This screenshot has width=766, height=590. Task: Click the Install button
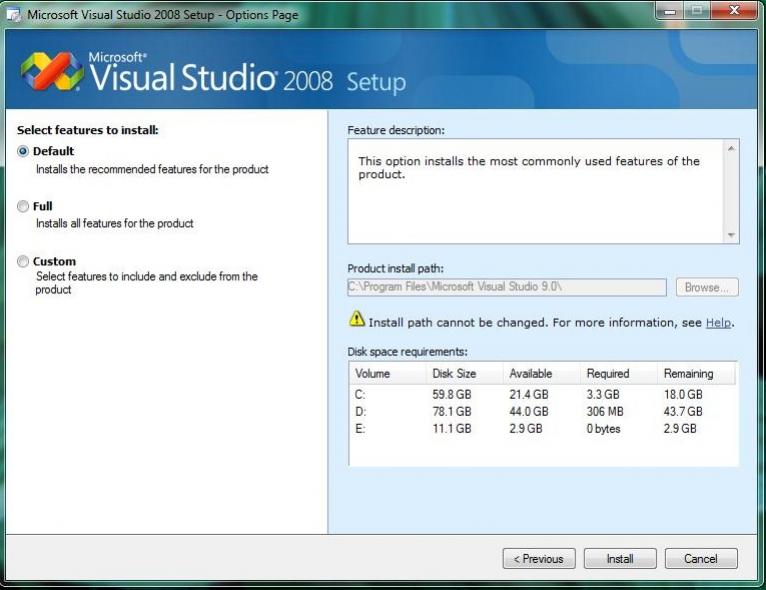coord(620,558)
